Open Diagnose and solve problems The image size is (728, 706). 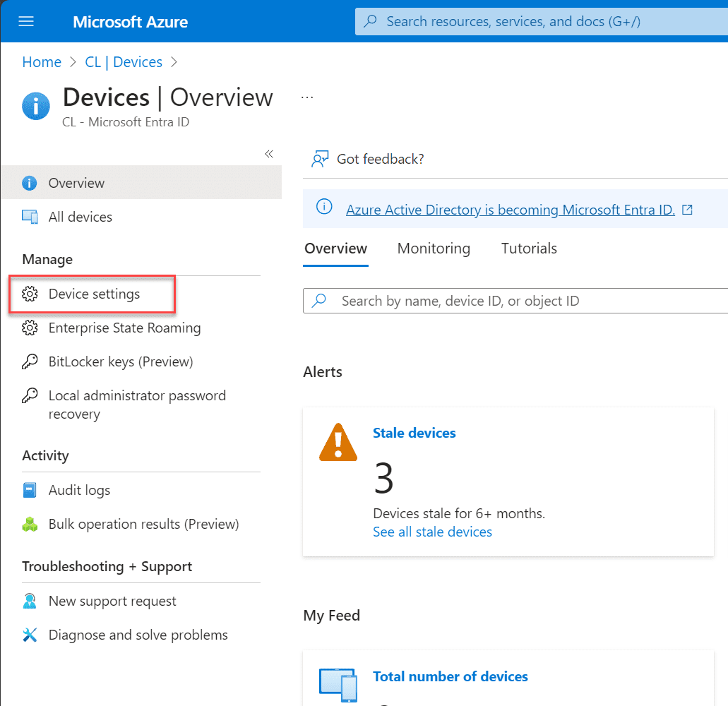pos(138,635)
